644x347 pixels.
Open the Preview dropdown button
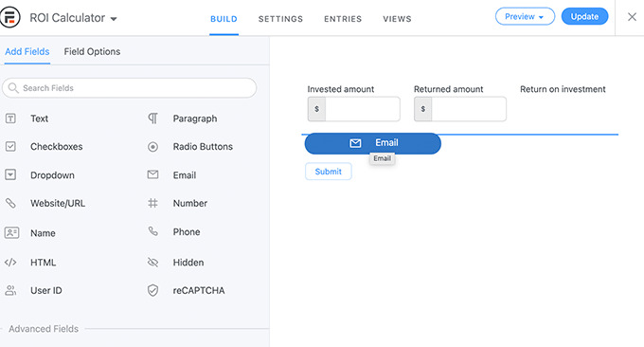(x=525, y=16)
